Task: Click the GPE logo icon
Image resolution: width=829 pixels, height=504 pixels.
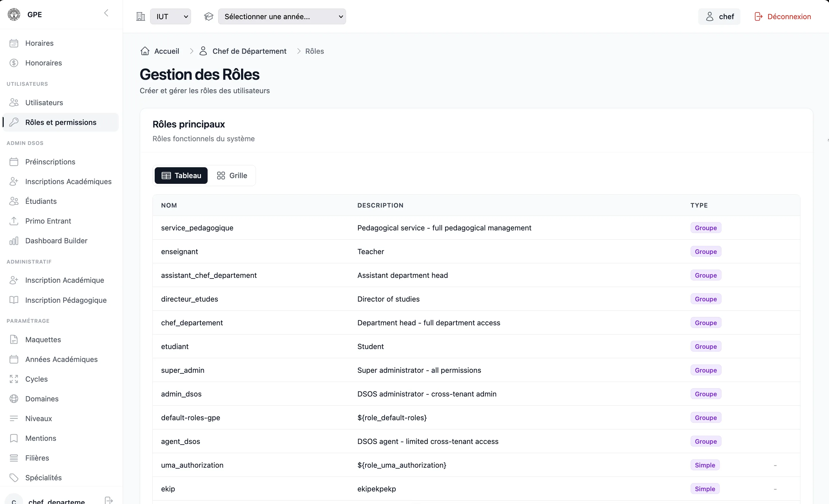Action: tap(14, 15)
